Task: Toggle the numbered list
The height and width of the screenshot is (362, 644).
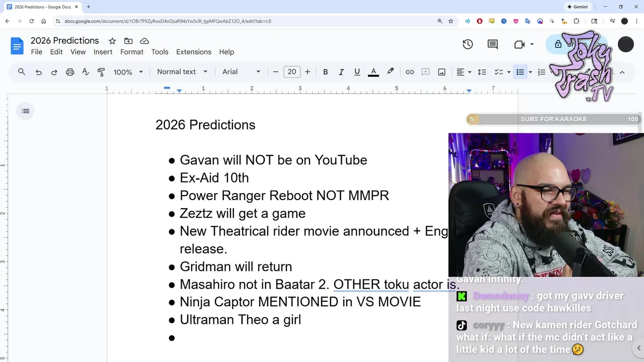Action: (542, 72)
